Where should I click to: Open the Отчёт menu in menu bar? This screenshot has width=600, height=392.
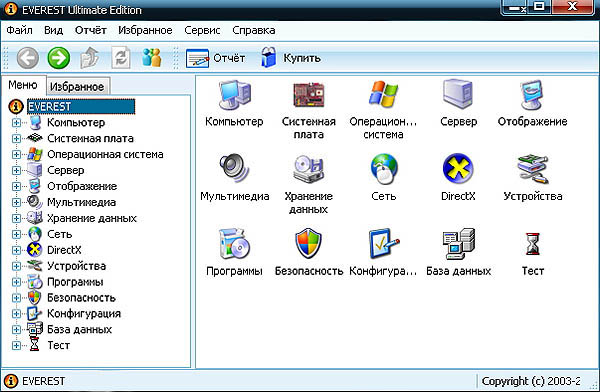[91, 30]
